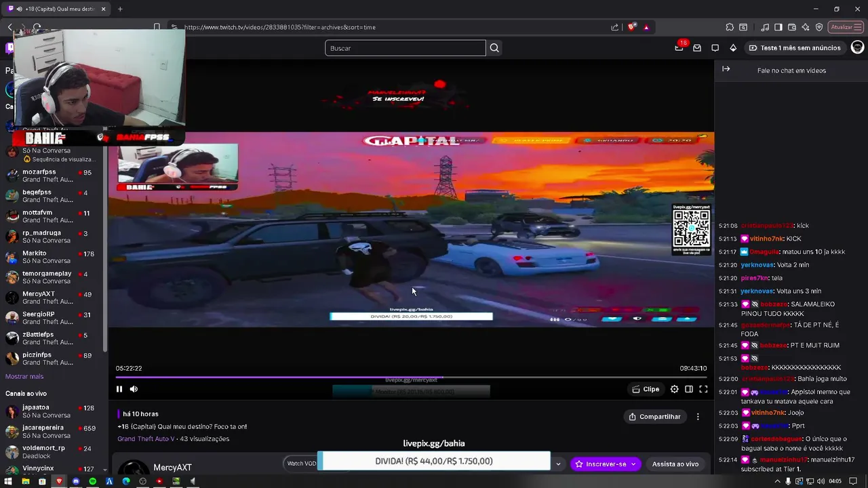Open beqefpss channel in sidebar
This screenshot has height=488, width=868.
[x=54, y=197]
